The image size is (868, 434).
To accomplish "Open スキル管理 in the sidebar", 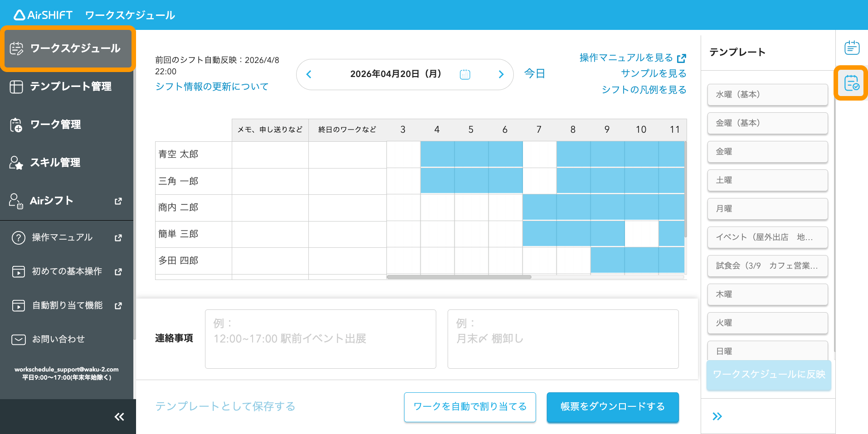I will coord(67,163).
